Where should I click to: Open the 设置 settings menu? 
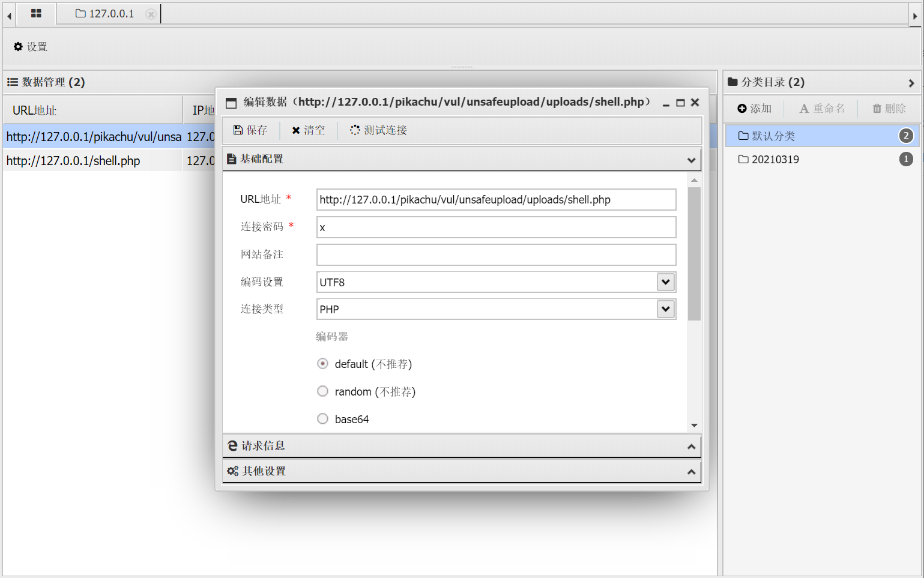[31, 47]
